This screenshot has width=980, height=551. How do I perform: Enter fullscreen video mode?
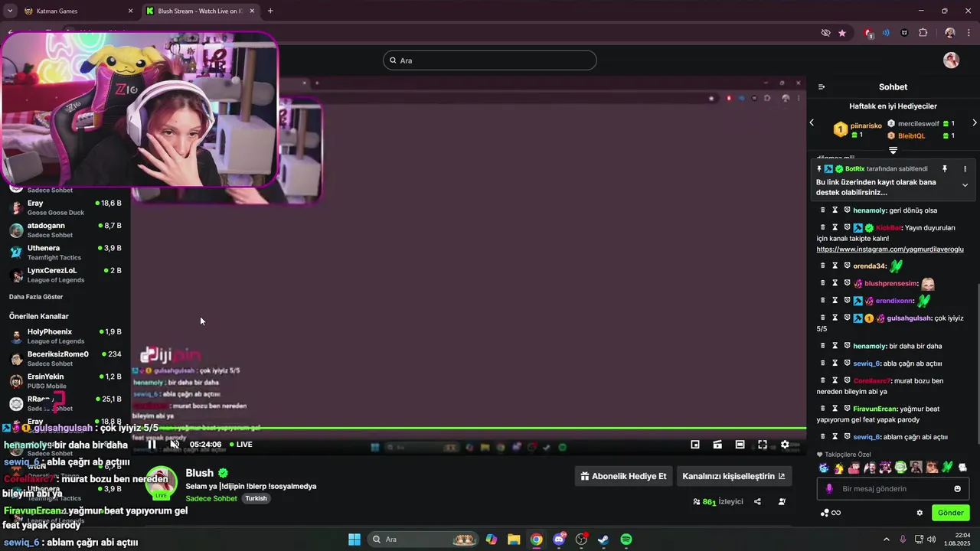pyautogui.click(x=763, y=445)
